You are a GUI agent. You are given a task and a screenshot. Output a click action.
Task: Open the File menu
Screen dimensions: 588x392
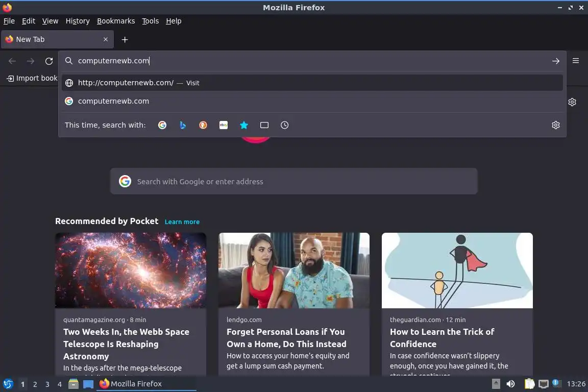pyautogui.click(x=9, y=21)
